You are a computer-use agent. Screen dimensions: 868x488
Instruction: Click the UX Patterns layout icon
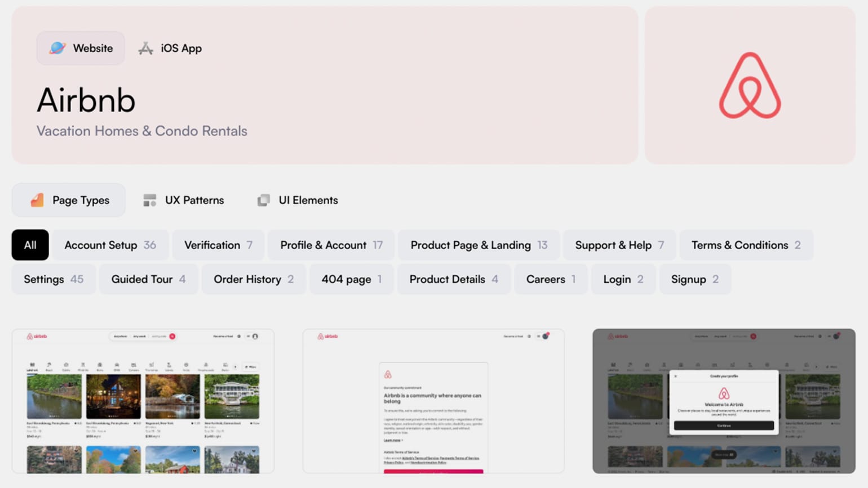(150, 200)
